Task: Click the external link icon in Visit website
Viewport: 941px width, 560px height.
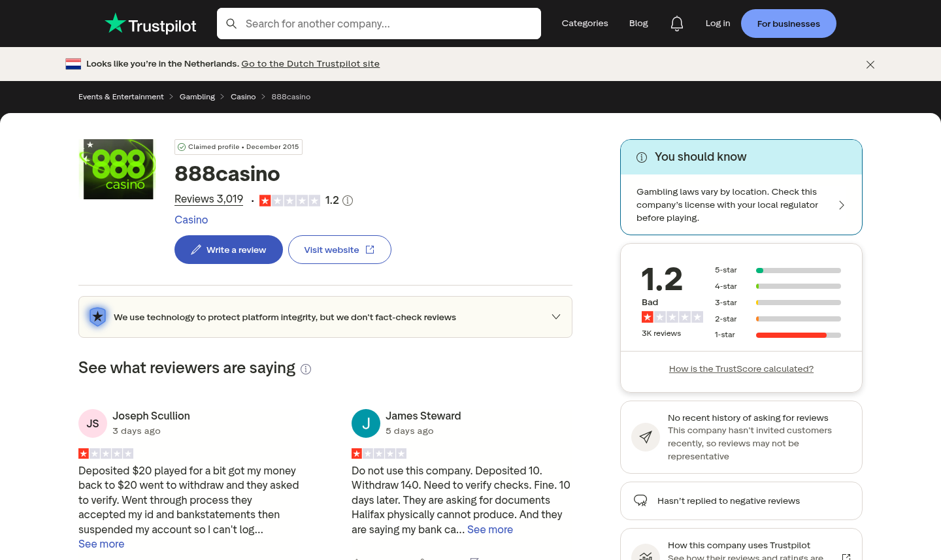Action: click(370, 250)
